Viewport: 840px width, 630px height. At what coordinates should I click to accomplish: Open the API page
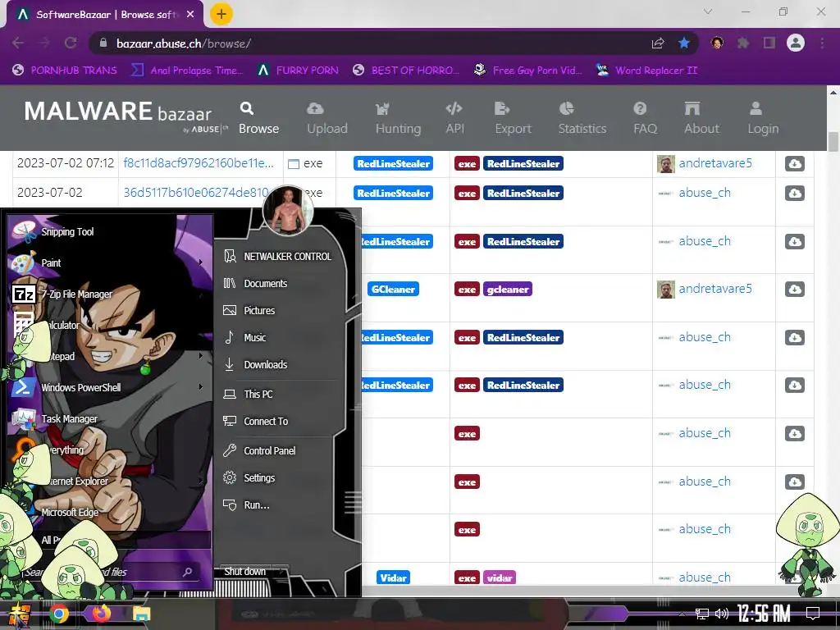click(454, 118)
